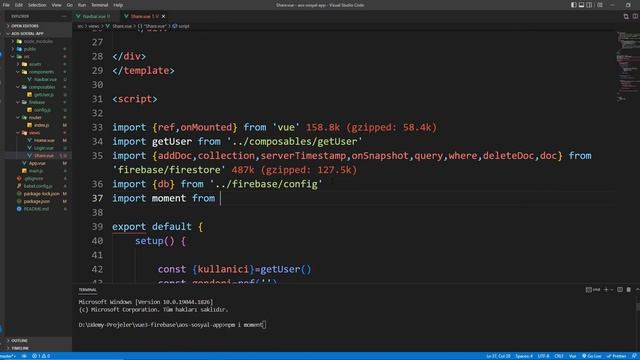The height and width of the screenshot is (360, 640).
Task: Open index.js in the router folder
Action: click(41, 125)
